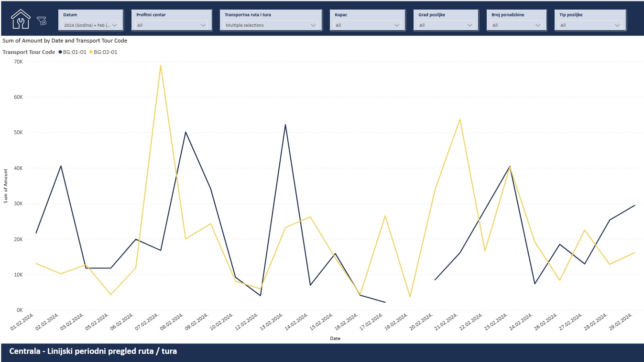Click the yellow line peak near 70K
Viewport: 644px width, 362px height.
[x=161, y=65]
